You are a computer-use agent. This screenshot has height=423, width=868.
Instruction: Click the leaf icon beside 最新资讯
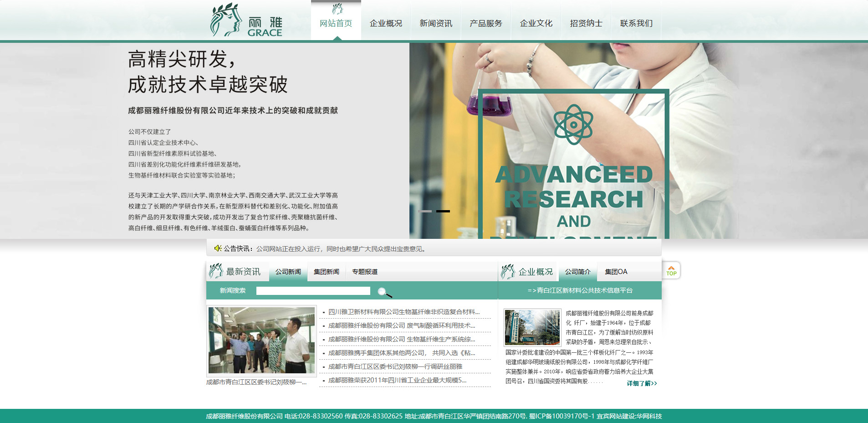point(215,271)
